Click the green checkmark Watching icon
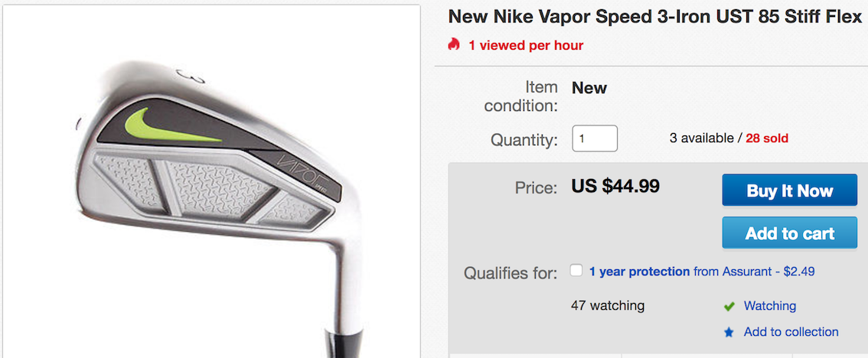Viewport: 868px width, 358px height. click(x=729, y=306)
